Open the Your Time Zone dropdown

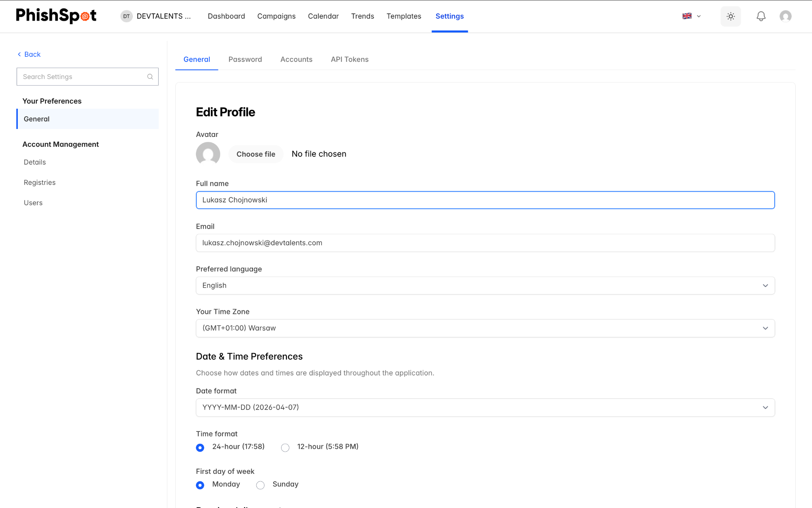point(485,328)
